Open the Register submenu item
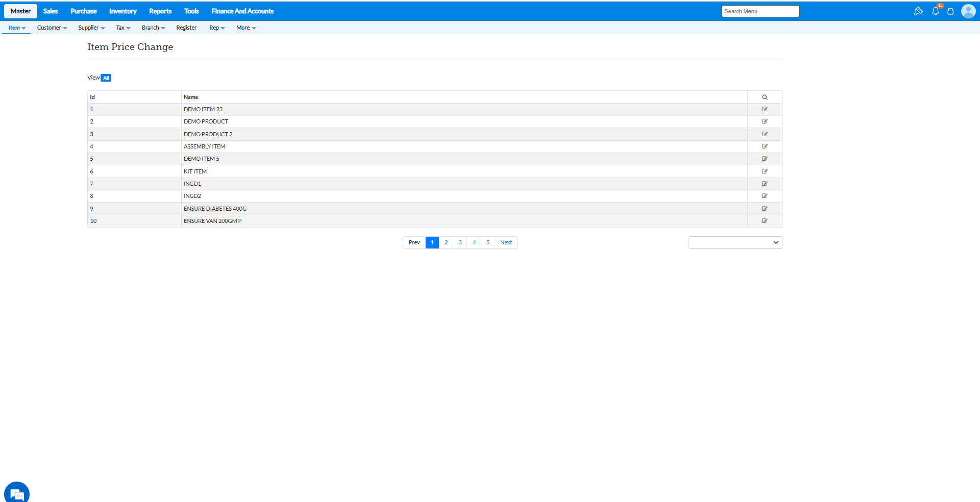 (x=186, y=28)
